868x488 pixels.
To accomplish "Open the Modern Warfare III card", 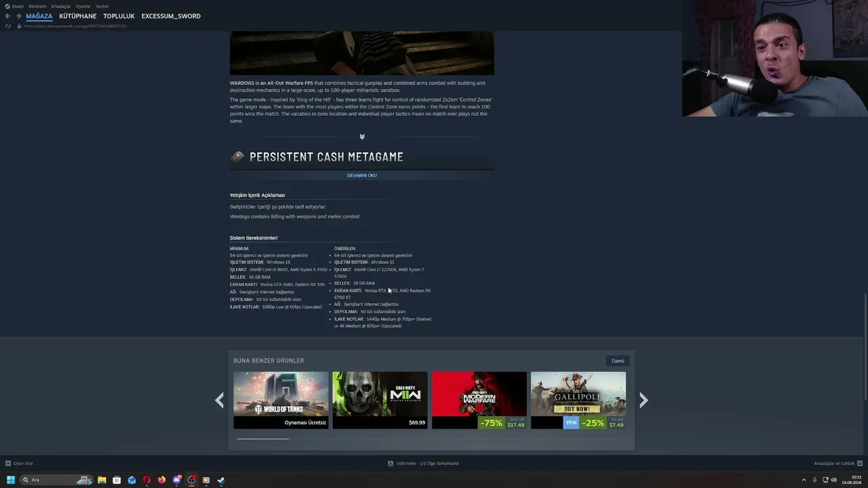I will click(479, 400).
